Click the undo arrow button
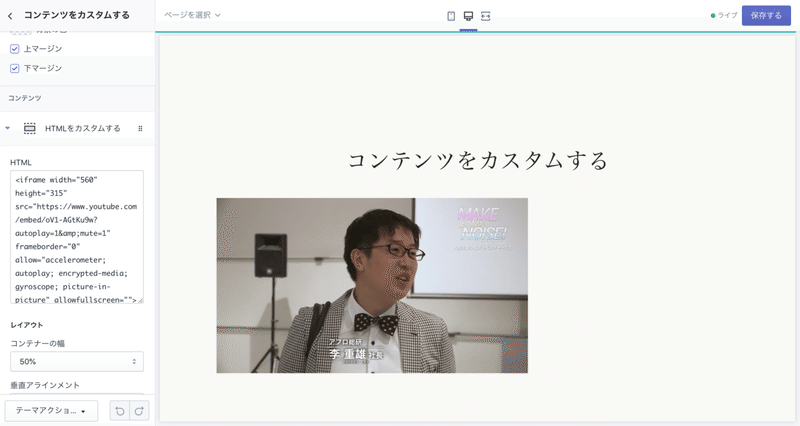 click(x=120, y=411)
